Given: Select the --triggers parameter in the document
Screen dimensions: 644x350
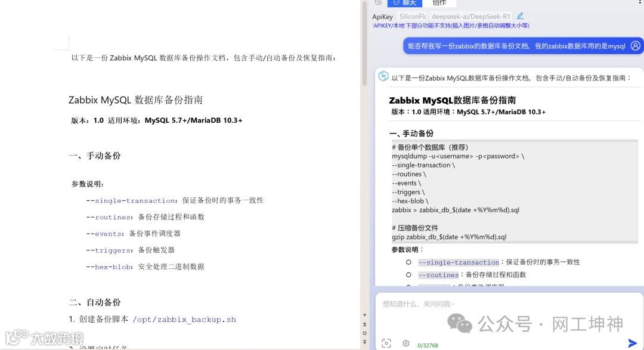Looking at the screenshot, I should (x=108, y=250).
